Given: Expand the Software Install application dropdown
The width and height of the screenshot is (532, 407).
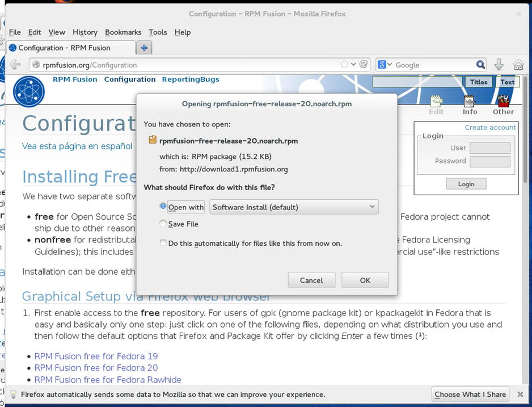Looking at the screenshot, I should (294, 207).
